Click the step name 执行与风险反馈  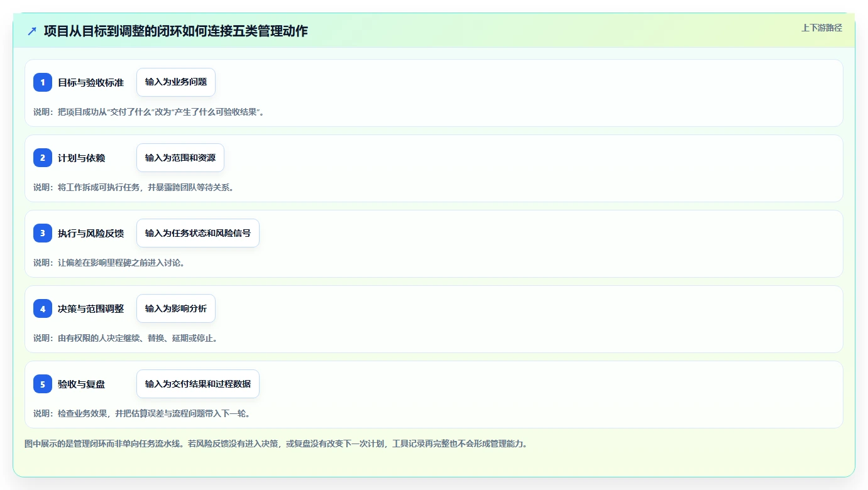pyautogui.click(x=91, y=234)
